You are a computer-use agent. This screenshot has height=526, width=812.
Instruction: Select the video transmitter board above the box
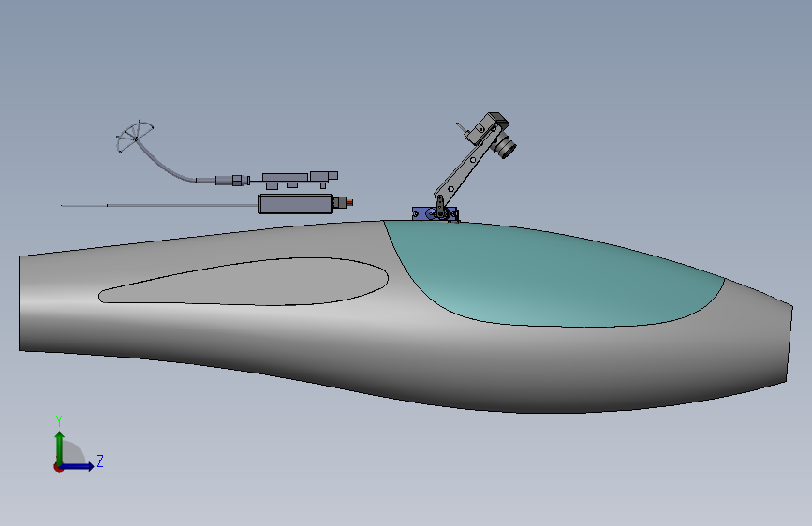294,179
